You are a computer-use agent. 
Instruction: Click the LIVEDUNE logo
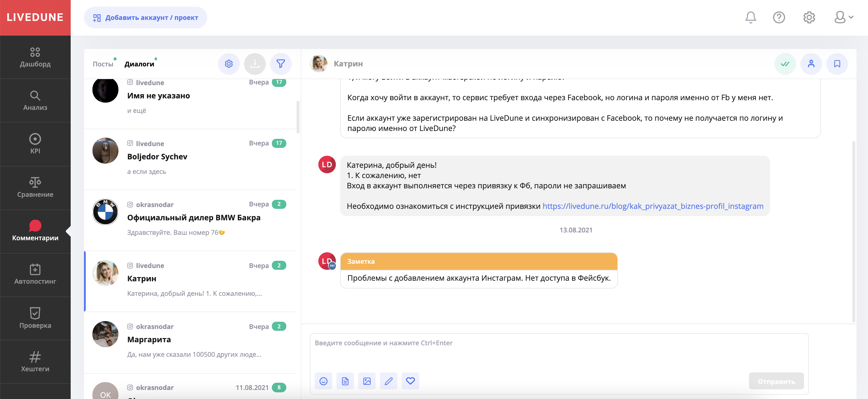pos(35,17)
